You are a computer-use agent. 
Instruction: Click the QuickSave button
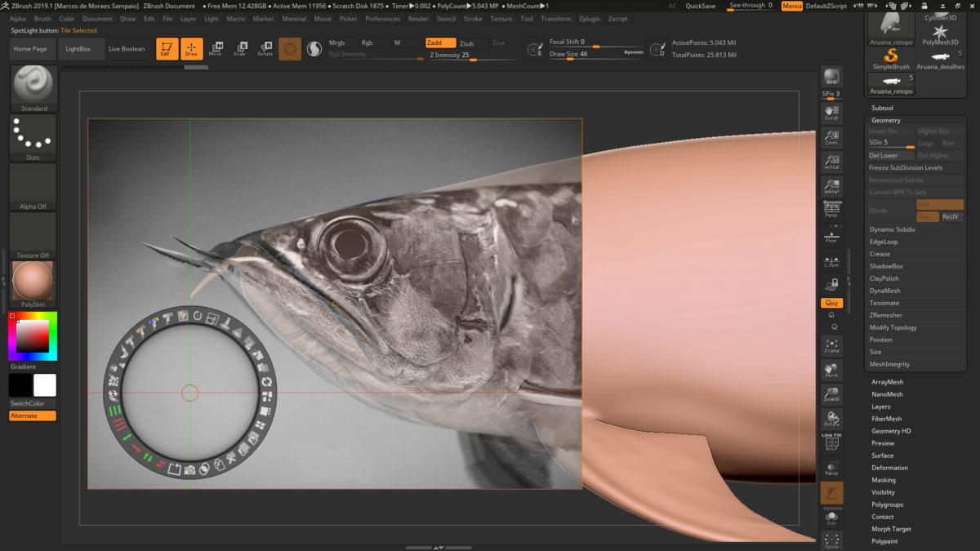(x=701, y=6)
